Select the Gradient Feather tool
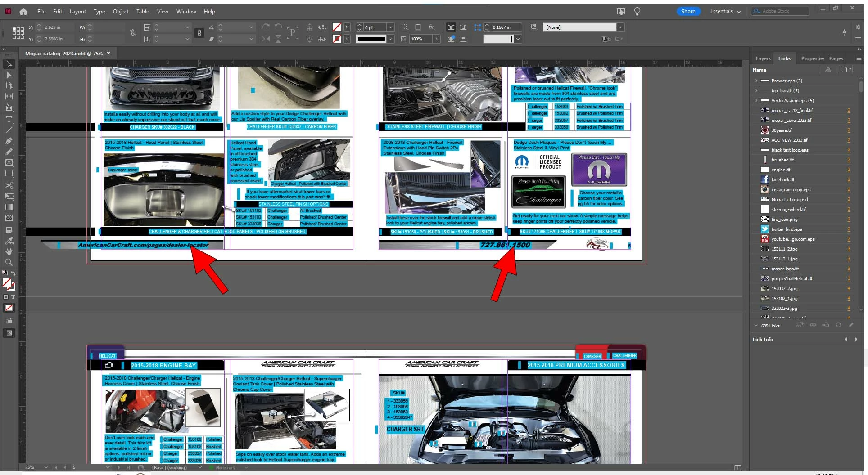Screen dimensions: 868x475 [x=9, y=218]
